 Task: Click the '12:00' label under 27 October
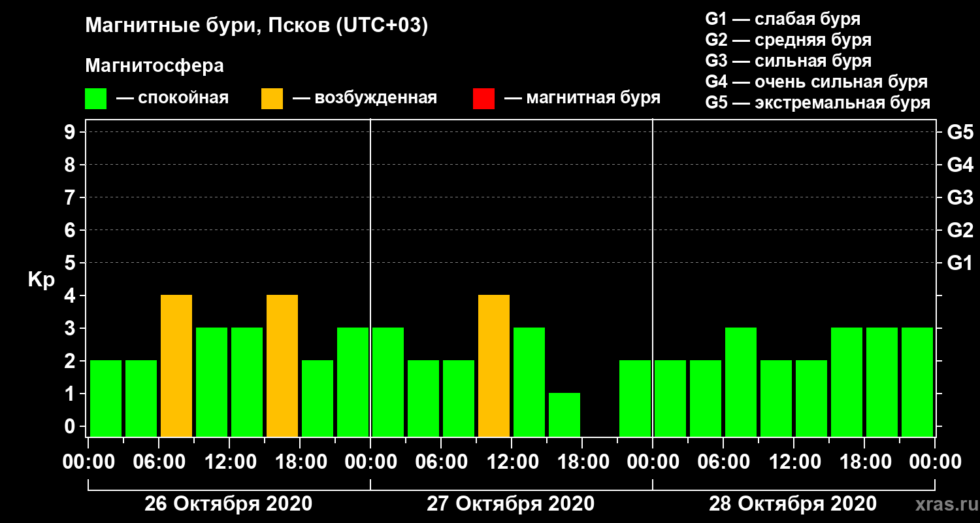512,462
